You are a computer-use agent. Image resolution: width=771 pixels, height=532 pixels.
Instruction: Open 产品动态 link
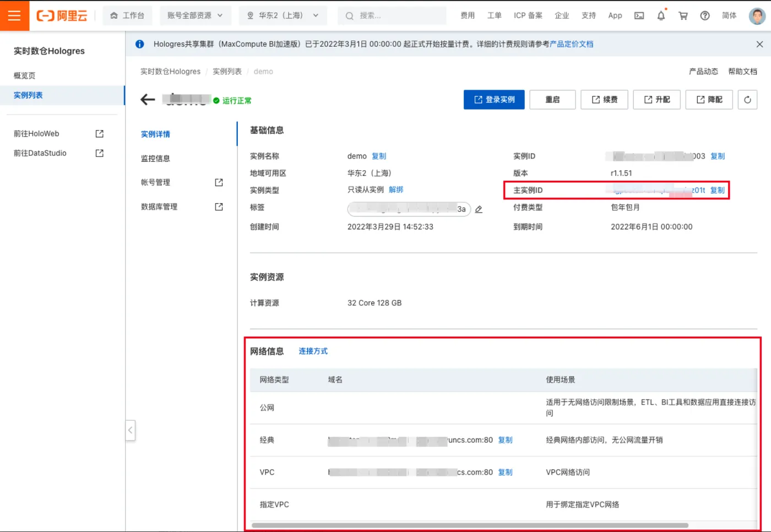pos(703,72)
